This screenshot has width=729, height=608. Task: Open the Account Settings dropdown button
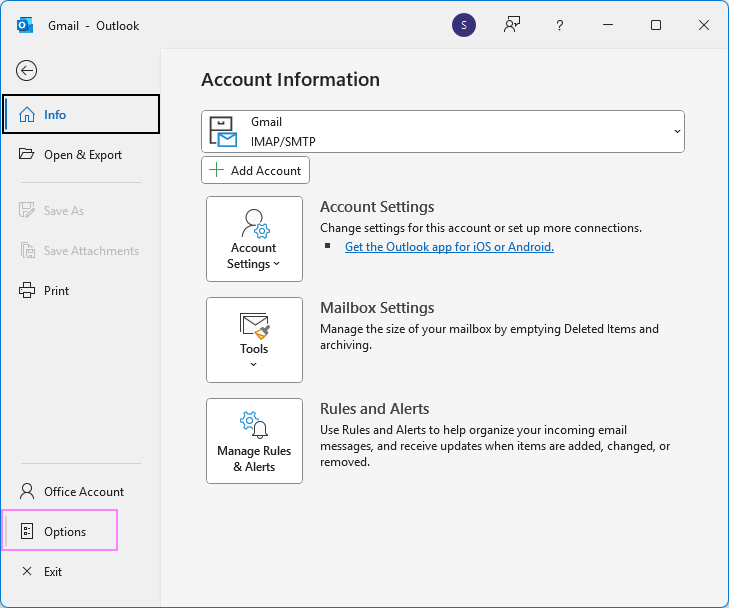pyautogui.click(x=254, y=239)
